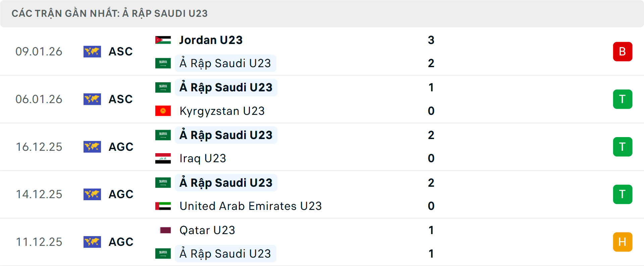The width and height of the screenshot is (644, 266).
Task: Click the Iraq U23 flag icon
Action: click(163, 159)
